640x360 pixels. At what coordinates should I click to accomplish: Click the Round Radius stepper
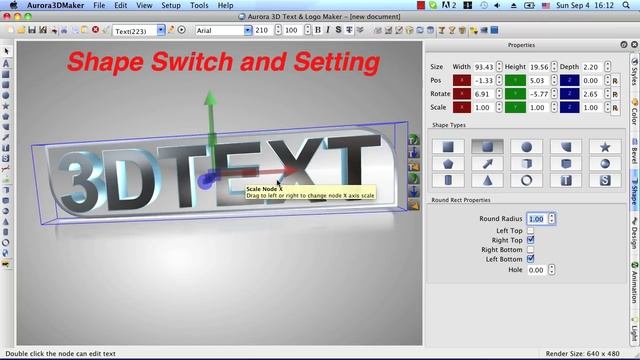pyautogui.click(x=551, y=219)
